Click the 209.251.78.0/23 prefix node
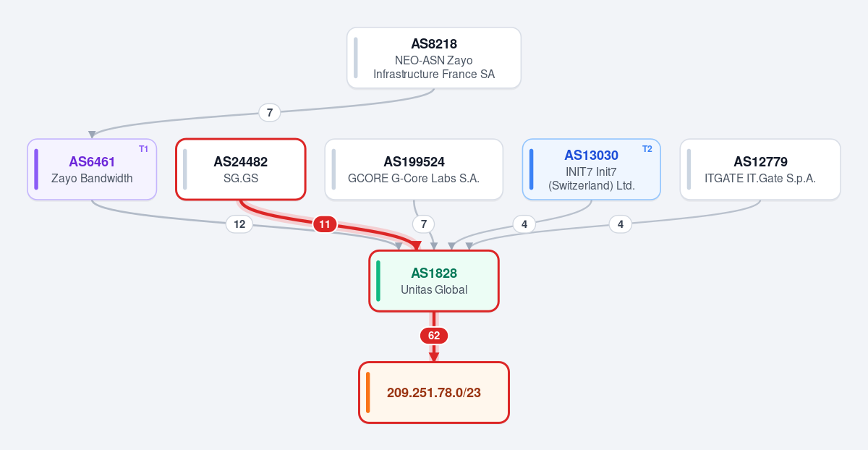The height and width of the screenshot is (450, 868). (x=434, y=392)
